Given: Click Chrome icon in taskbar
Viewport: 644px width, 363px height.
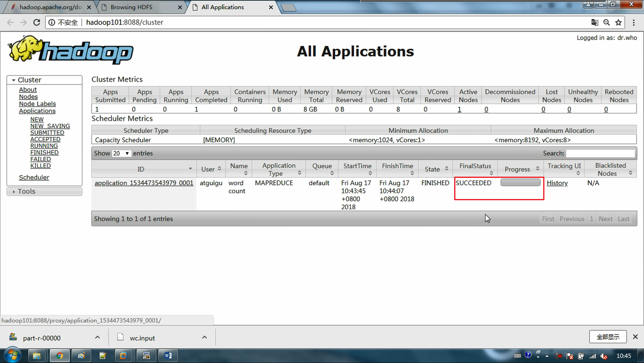Looking at the screenshot, I should coord(60,355).
